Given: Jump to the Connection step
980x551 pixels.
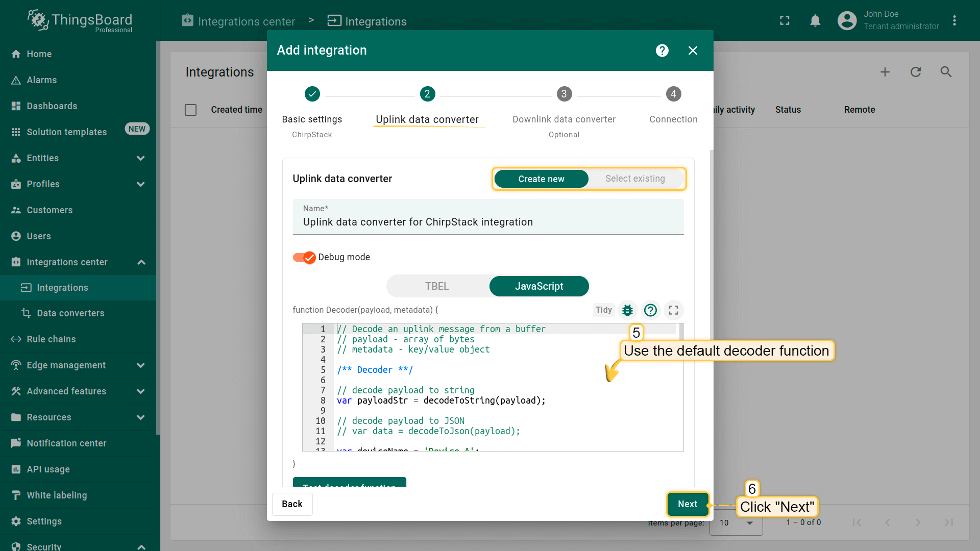Looking at the screenshot, I should [673, 106].
